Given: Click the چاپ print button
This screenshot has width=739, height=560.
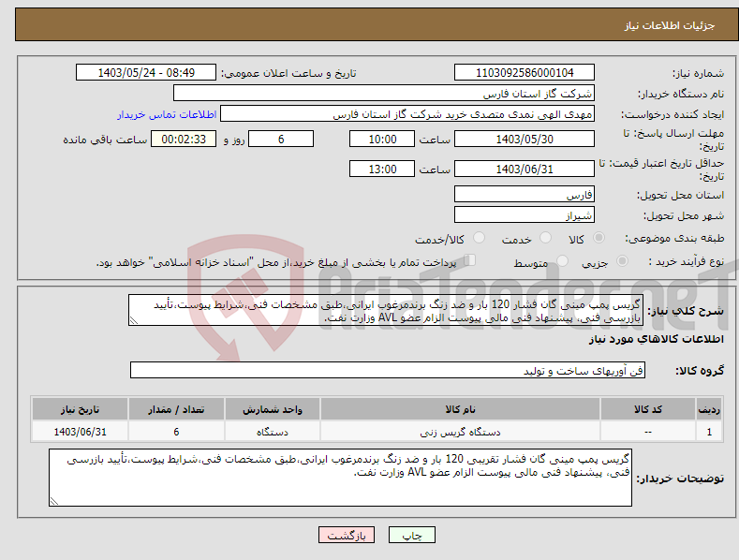Looking at the screenshot, I should point(412,535).
